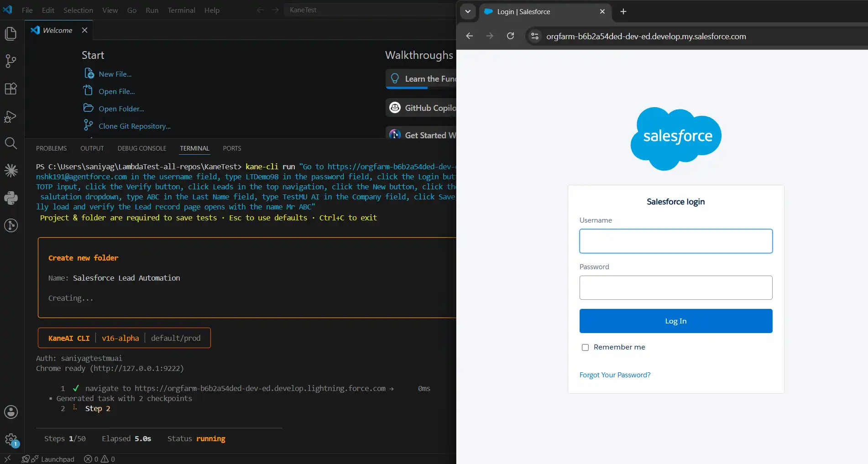Image resolution: width=868 pixels, height=464 pixels.
Task: Open the asterisk-shaped extension icon in activity bar
Action: 11,171
